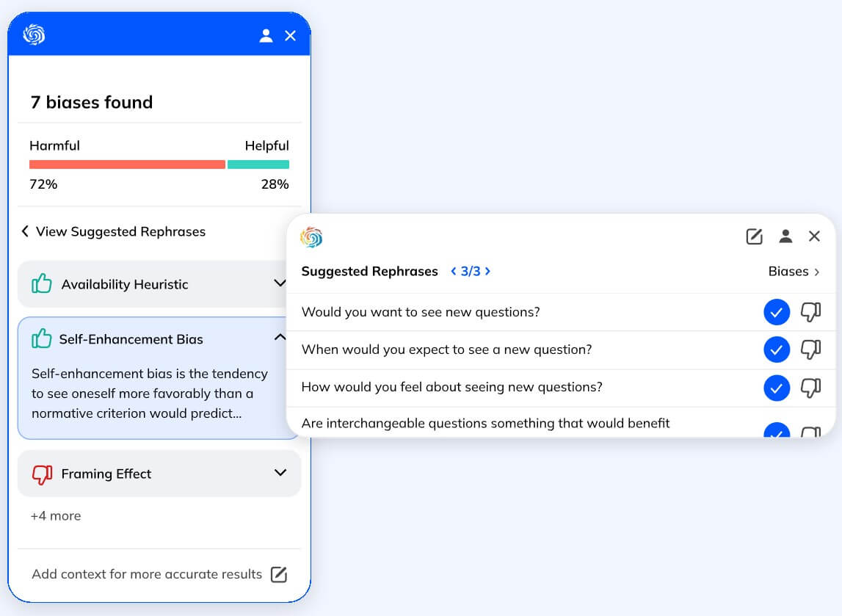842x616 pixels.
Task: Select rephrase 'When would you expect to see a new question?'
Action: (x=447, y=349)
